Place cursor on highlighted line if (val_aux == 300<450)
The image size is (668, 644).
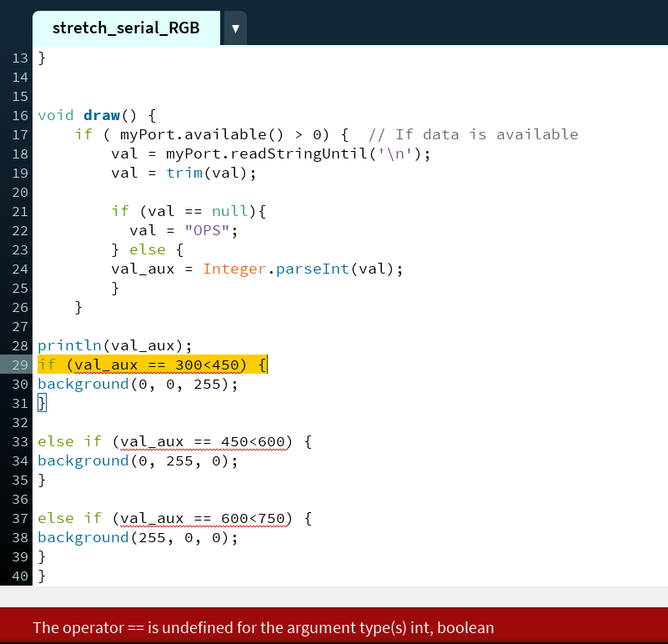pos(152,365)
